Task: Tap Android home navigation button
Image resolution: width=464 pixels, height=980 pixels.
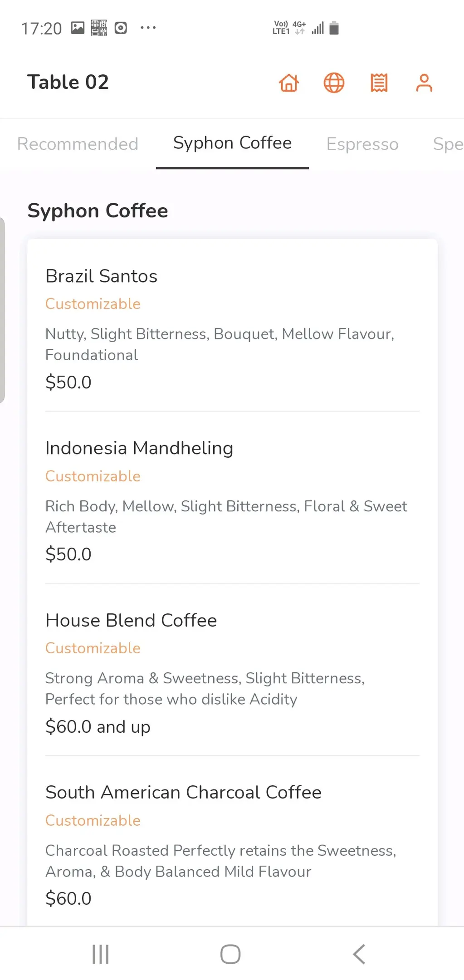Action: (x=230, y=954)
